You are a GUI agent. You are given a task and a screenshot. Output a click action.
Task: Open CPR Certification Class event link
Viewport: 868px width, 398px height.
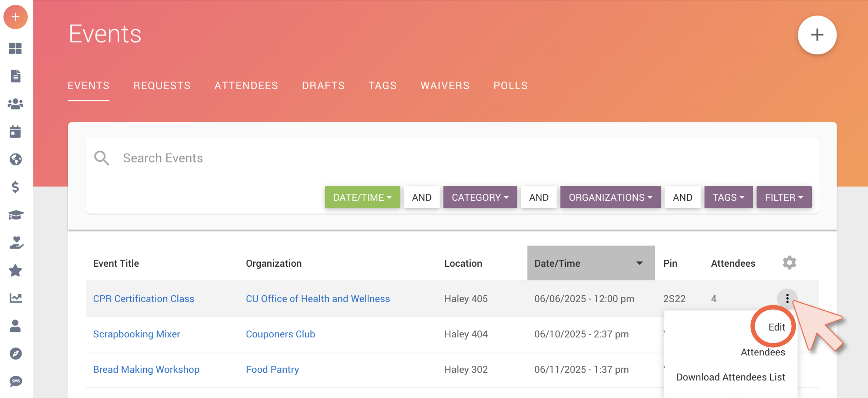[x=144, y=298]
